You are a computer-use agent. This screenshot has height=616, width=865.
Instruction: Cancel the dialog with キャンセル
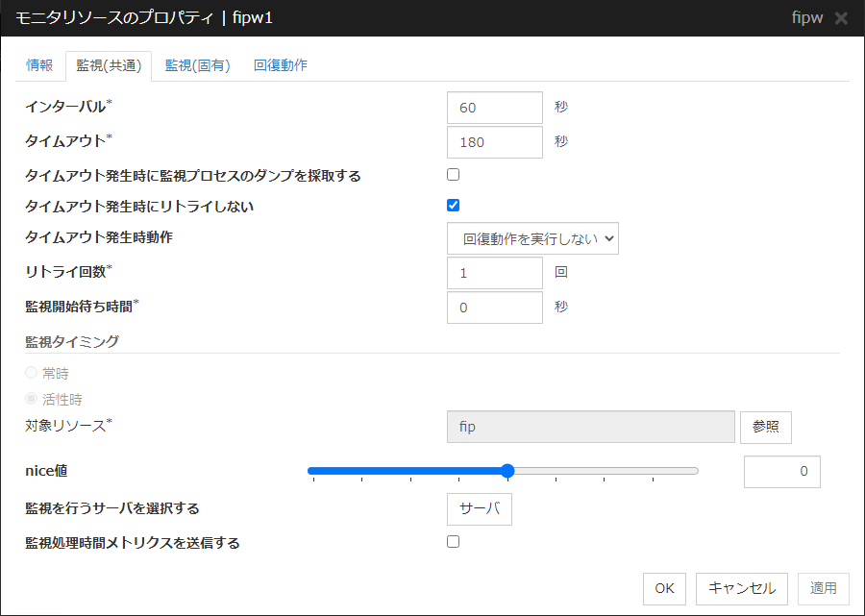click(741, 588)
